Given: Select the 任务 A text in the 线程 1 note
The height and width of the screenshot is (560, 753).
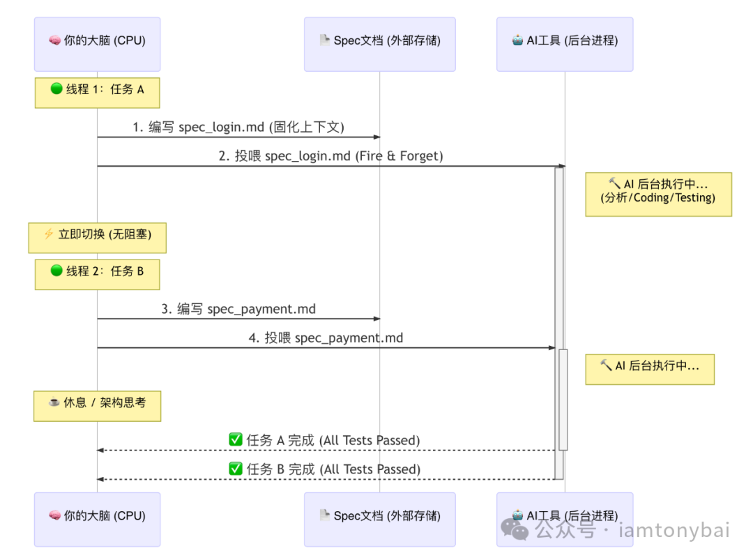Looking at the screenshot, I should click(x=127, y=89).
